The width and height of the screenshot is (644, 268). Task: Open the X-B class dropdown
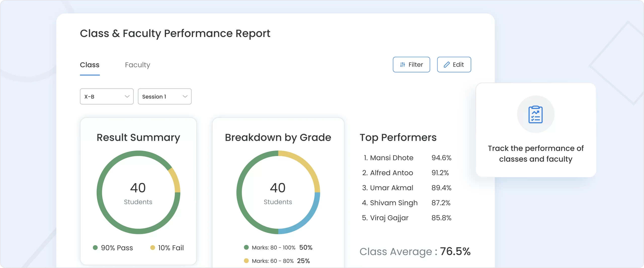tap(107, 96)
